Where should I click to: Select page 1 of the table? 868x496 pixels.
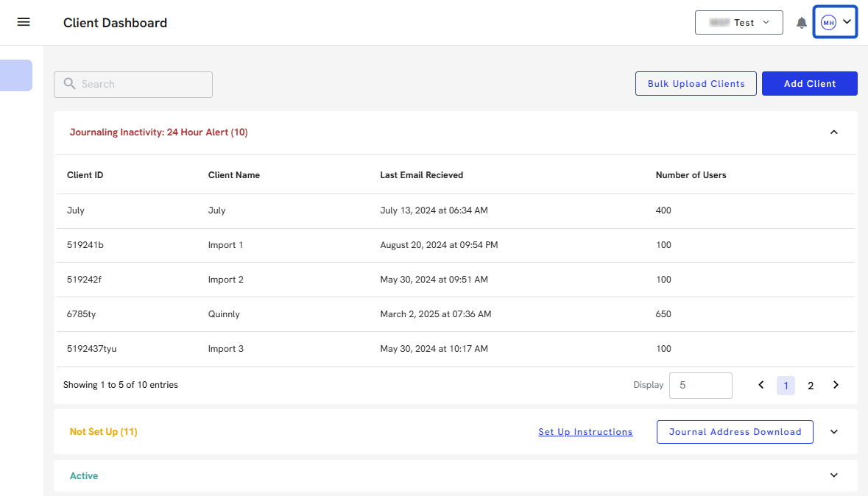point(786,386)
